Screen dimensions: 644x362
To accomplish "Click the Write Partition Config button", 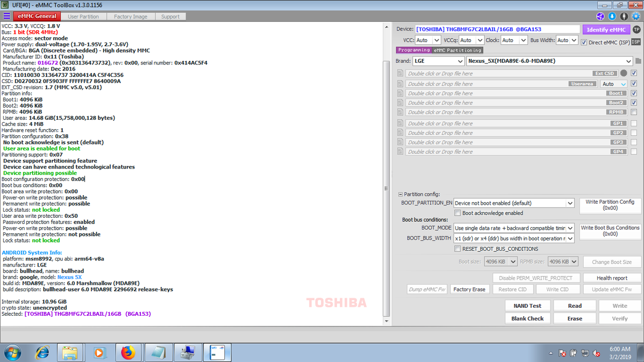I will click(610, 205).
